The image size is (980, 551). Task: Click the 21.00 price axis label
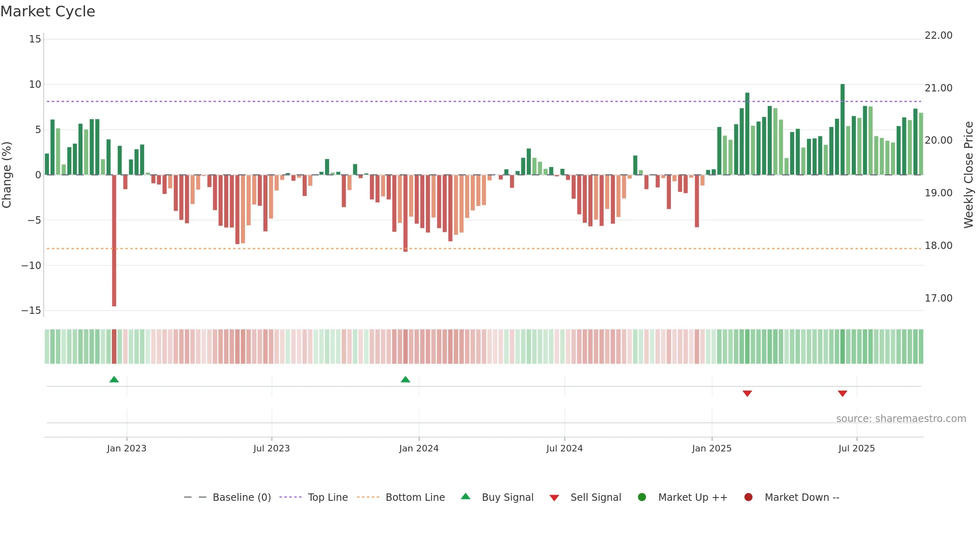coord(938,88)
